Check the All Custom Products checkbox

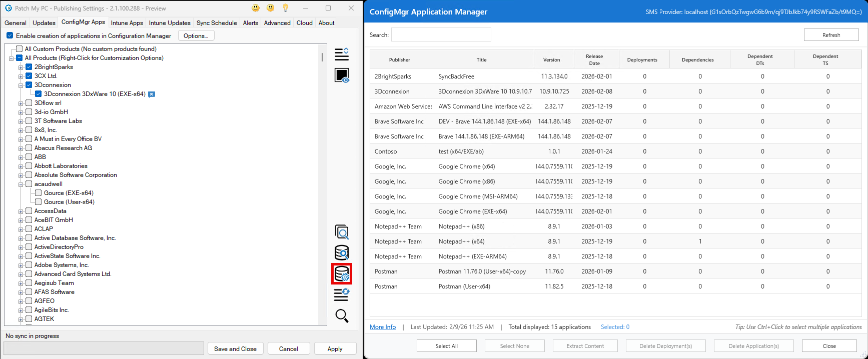19,48
